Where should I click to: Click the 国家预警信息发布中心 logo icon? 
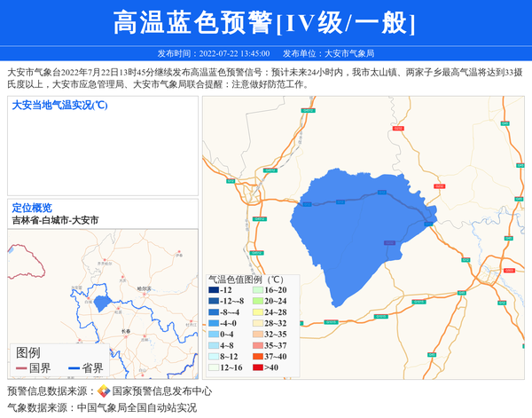tap(104, 391)
